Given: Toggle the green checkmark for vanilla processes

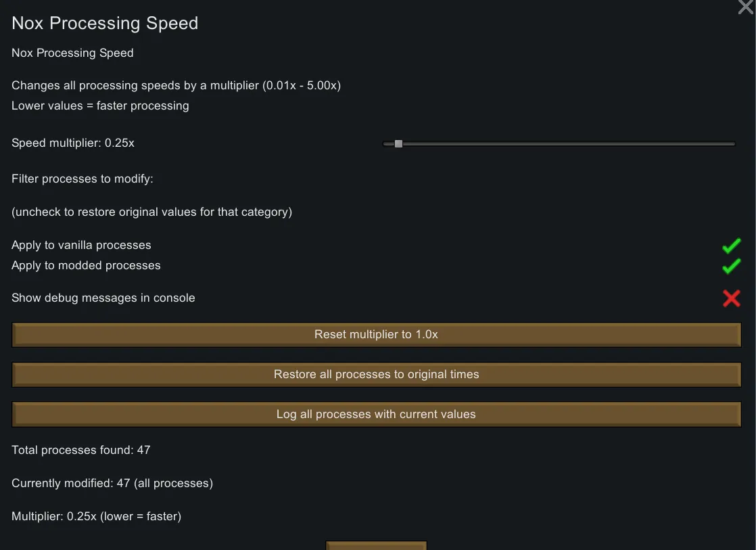Looking at the screenshot, I should tap(731, 246).
